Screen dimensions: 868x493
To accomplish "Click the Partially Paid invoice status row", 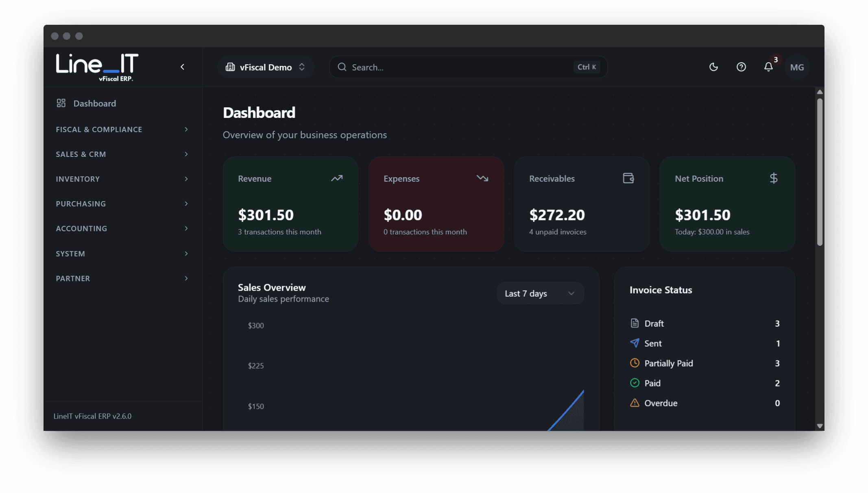I will 668,363.
